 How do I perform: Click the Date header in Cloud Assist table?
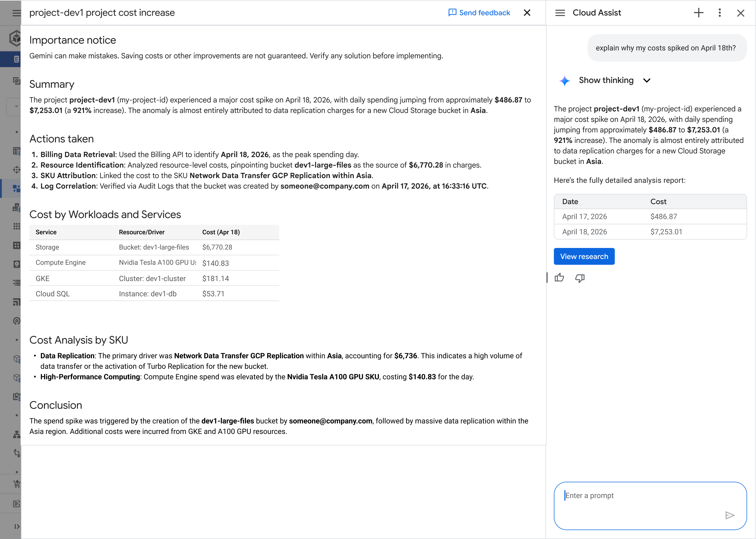[570, 201]
